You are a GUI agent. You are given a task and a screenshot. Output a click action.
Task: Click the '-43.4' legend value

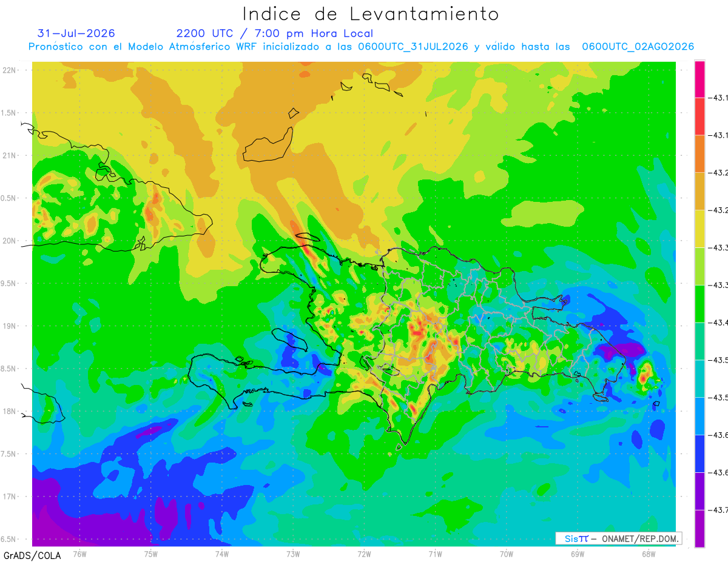coord(718,323)
